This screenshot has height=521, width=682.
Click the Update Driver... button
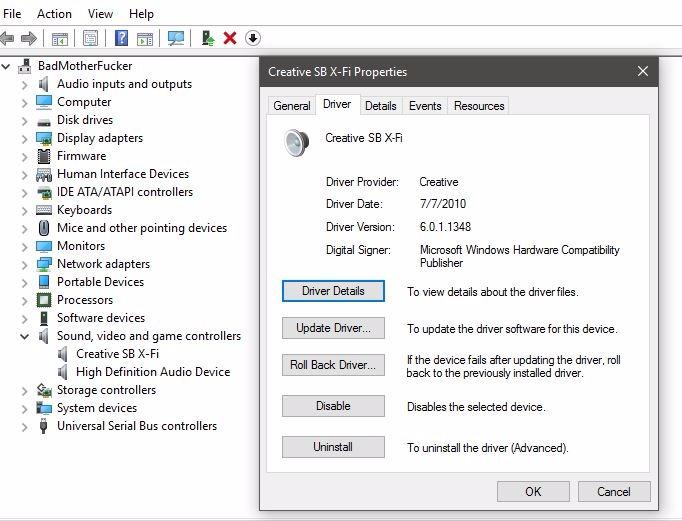click(x=333, y=328)
